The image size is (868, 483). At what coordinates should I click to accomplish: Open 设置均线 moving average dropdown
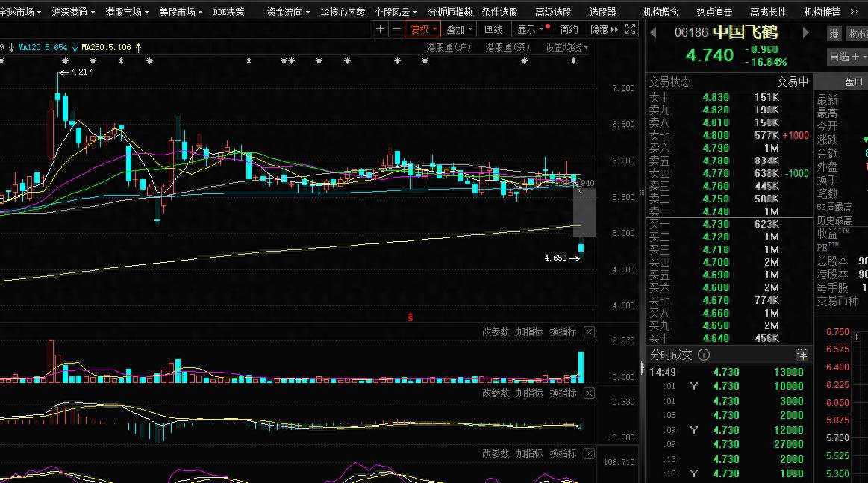[x=566, y=47]
